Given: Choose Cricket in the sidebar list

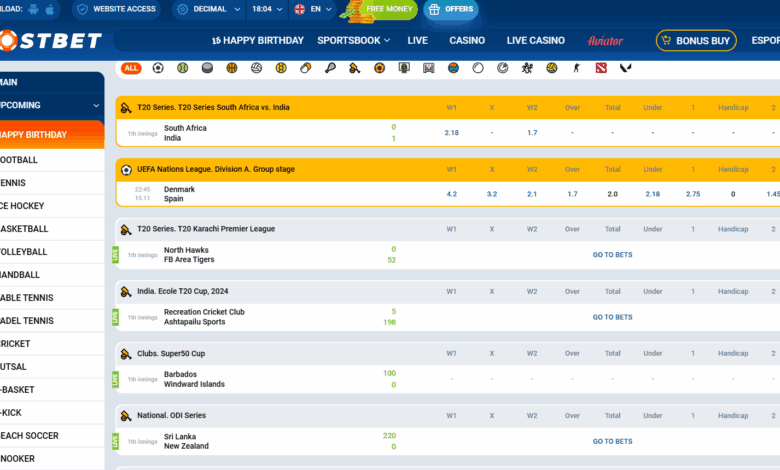Looking at the screenshot, I should pyautogui.click(x=52, y=344).
